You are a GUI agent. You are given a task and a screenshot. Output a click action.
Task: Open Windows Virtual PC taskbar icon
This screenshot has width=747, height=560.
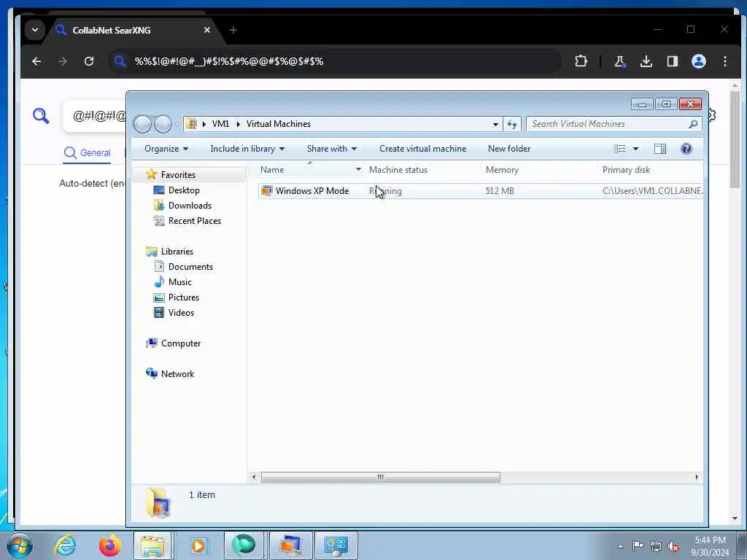tap(290, 545)
